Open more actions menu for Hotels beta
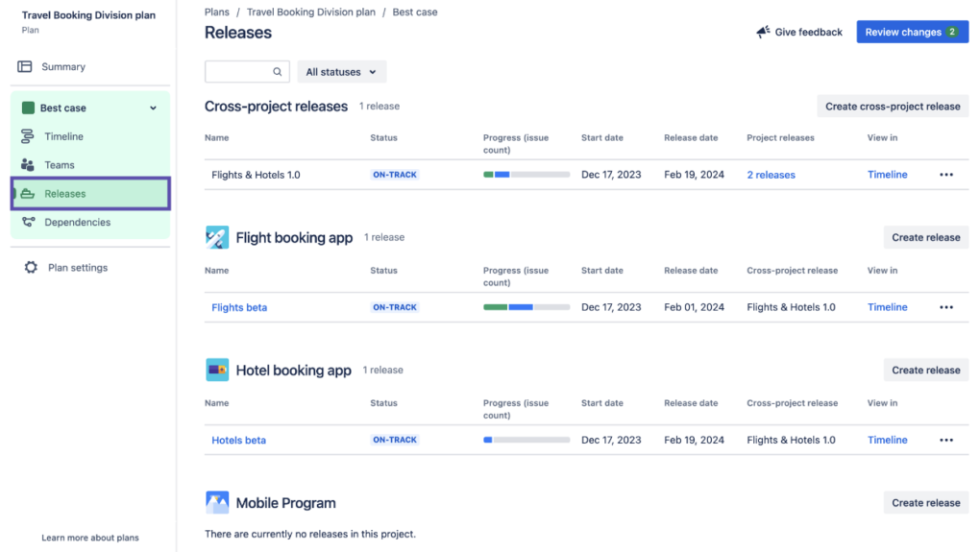 tap(946, 441)
